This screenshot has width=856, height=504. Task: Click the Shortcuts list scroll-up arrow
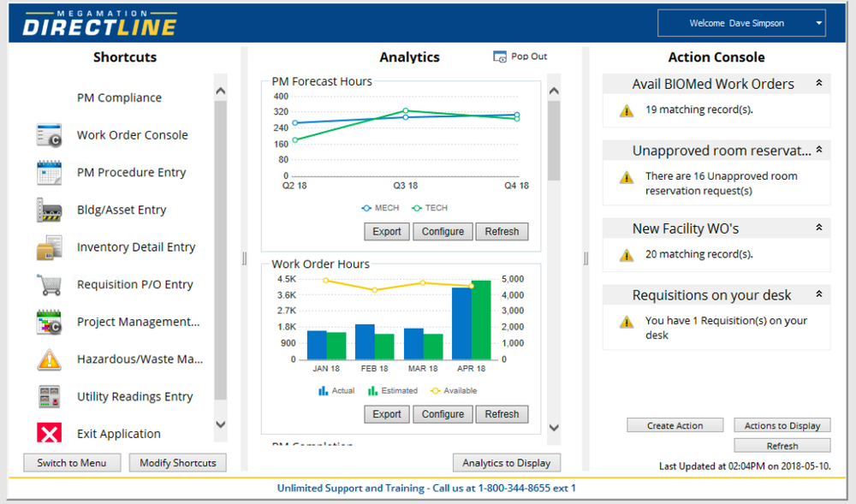pyautogui.click(x=221, y=91)
